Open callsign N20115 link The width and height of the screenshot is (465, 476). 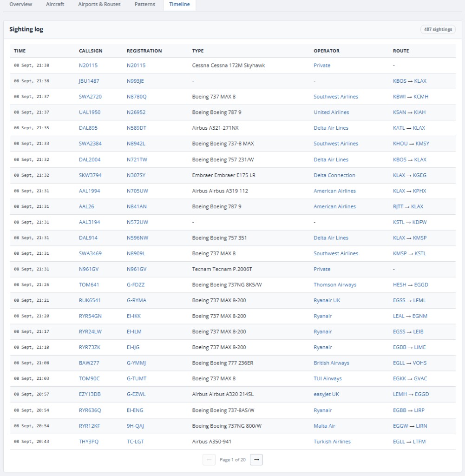click(88, 65)
